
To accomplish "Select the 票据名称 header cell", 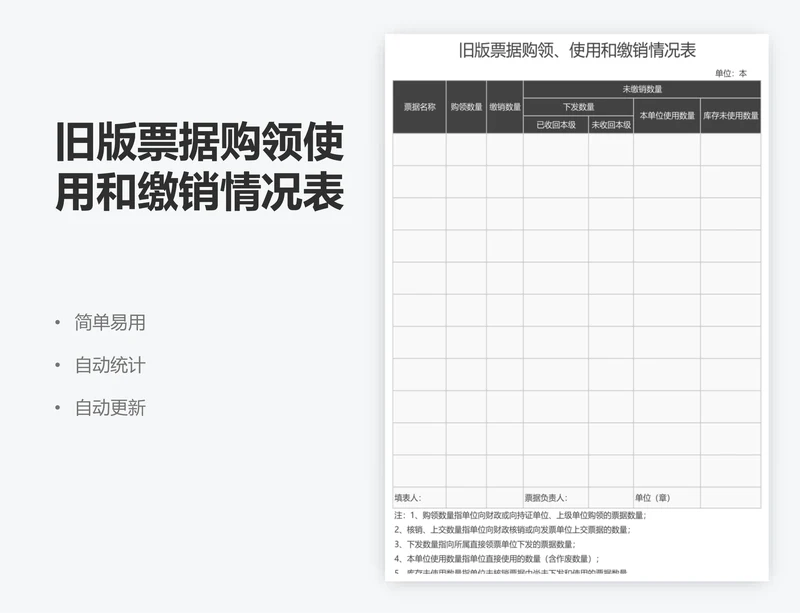I will (419, 107).
